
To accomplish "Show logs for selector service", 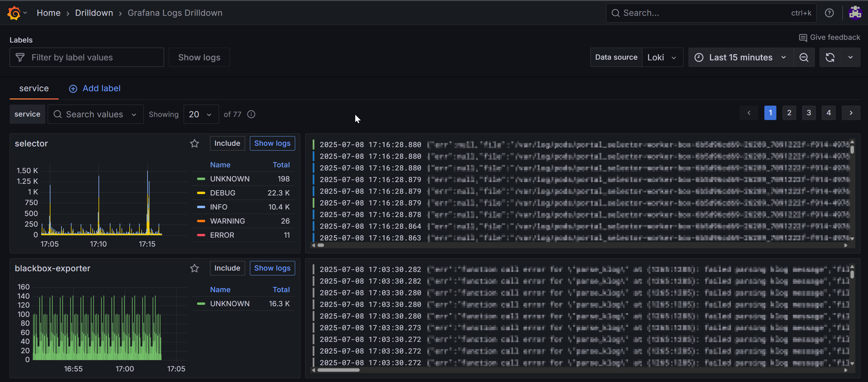I will coord(272,143).
